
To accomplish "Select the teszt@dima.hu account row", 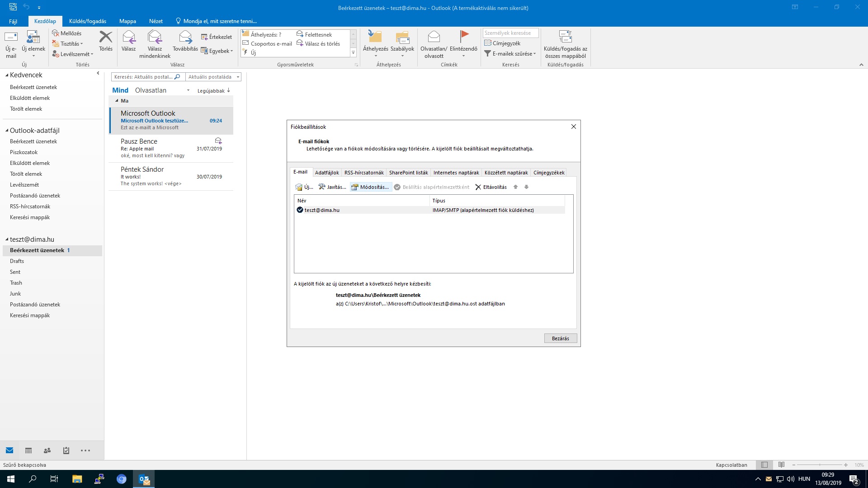I will coord(429,210).
